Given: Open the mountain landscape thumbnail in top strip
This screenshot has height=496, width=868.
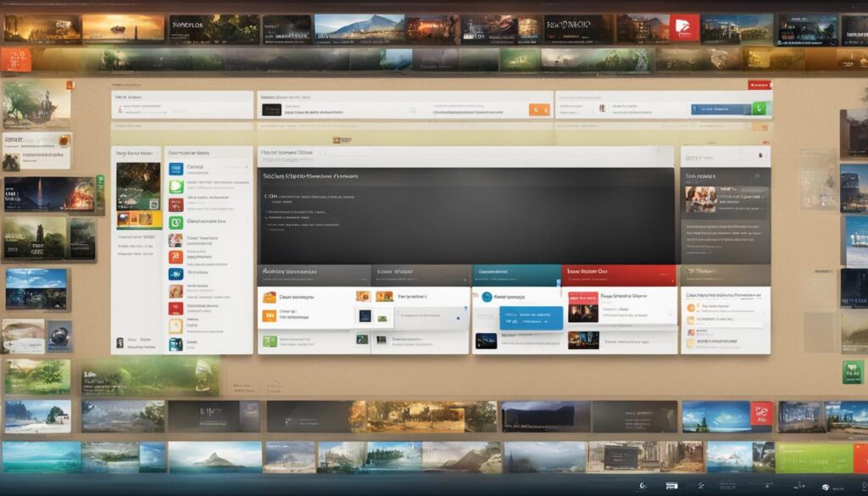Looking at the screenshot, I should pyautogui.click(x=359, y=29).
